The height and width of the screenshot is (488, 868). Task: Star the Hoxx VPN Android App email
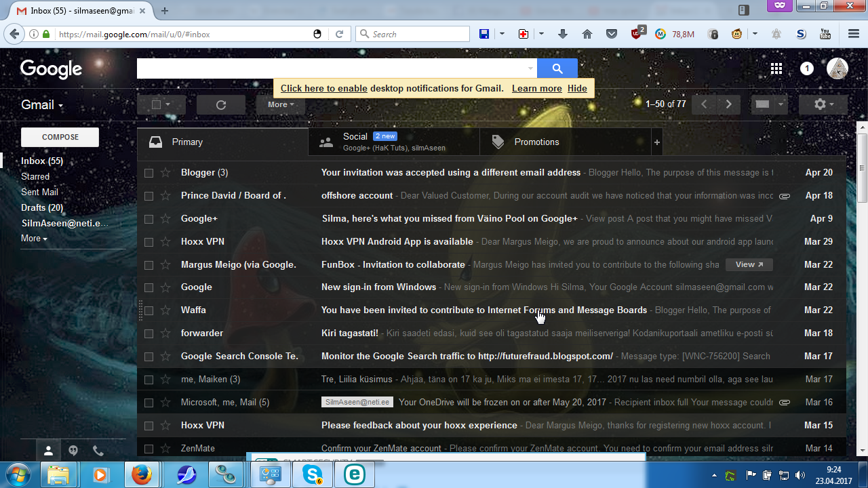(165, 242)
